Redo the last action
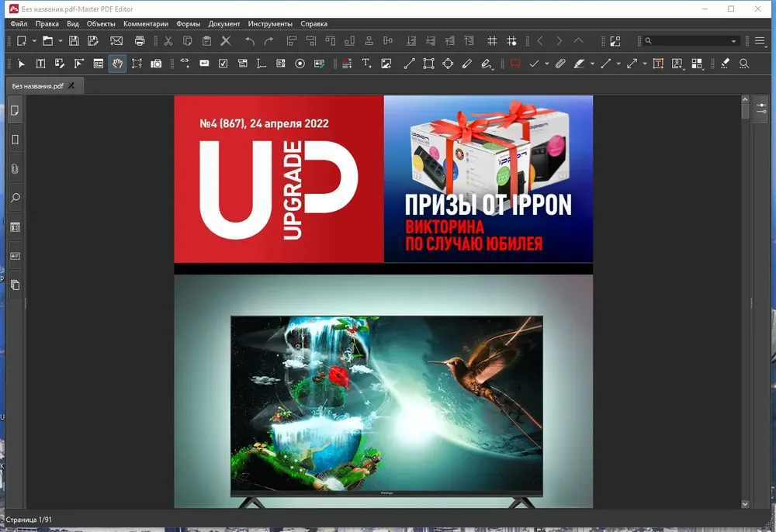This screenshot has height=532, width=776. (268, 41)
